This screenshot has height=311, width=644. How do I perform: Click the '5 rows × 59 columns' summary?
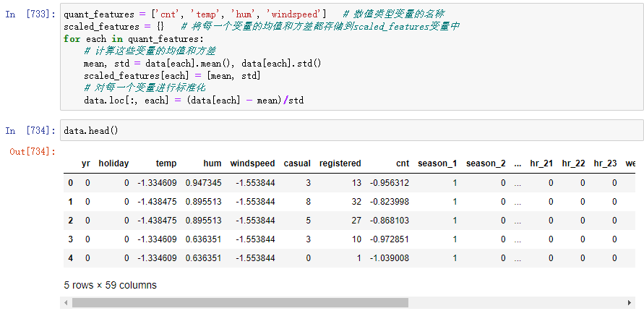[110, 285]
